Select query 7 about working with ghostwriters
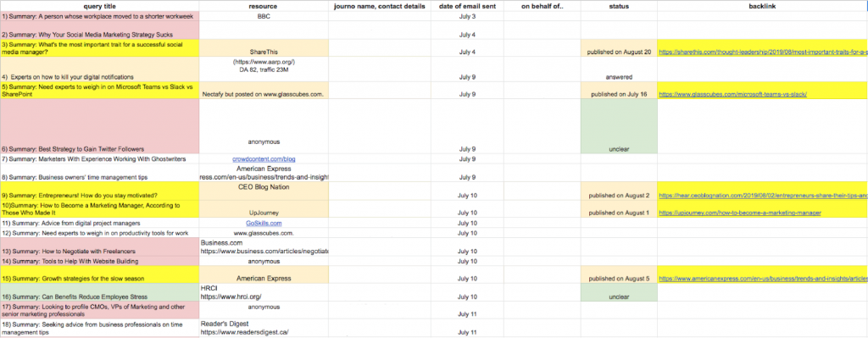This screenshot has height=338, width=868. coord(100,159)
